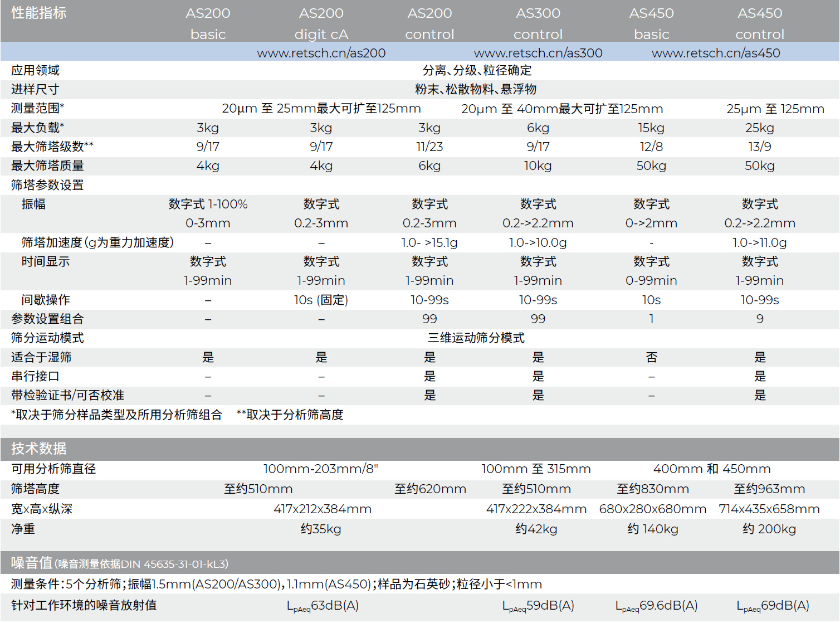Click the 25kg maximum load value for AS450 control

pos(760,128)
